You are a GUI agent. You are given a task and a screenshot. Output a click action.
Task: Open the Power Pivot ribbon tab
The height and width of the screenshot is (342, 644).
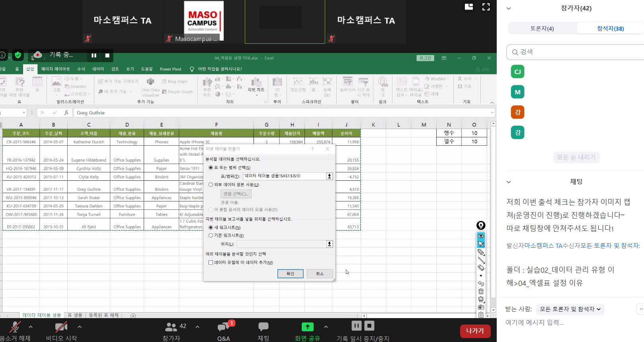coord(170,69)
